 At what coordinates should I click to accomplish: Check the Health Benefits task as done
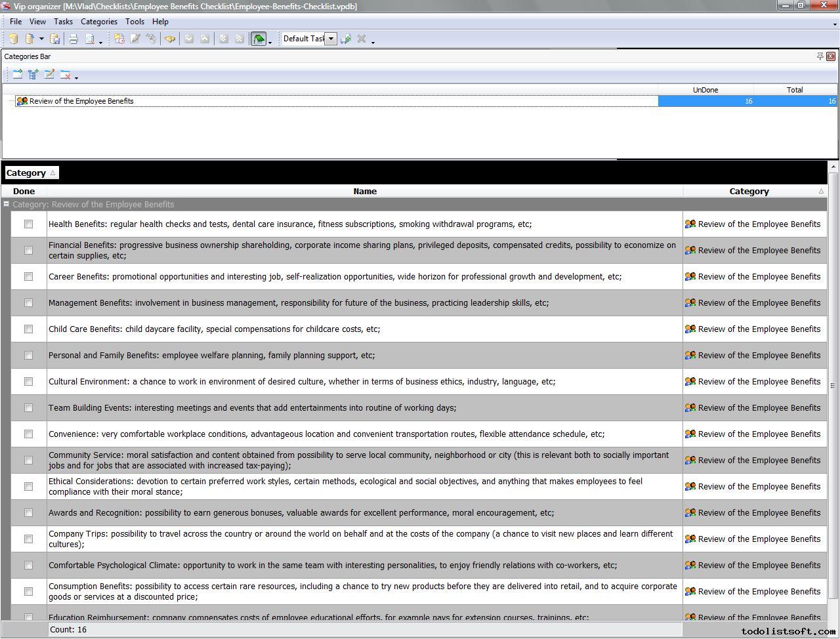click(28, 224)
